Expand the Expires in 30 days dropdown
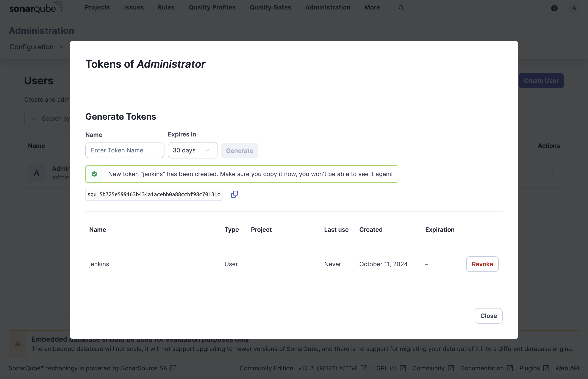The width and height of the screenshot is (588, 379). tap(192, 150)
